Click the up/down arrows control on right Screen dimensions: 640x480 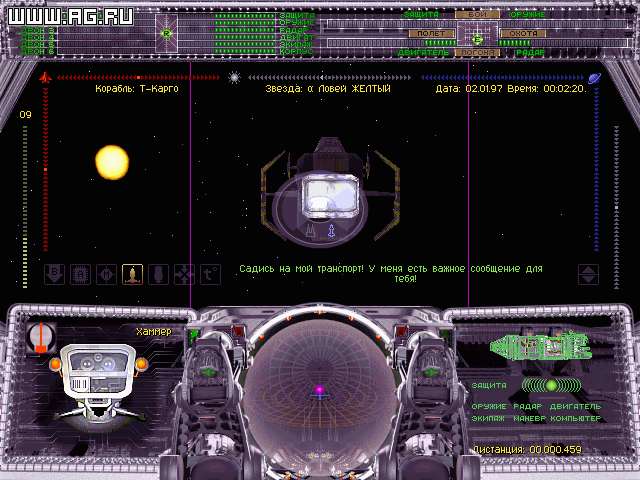click(x=588, y=274)
